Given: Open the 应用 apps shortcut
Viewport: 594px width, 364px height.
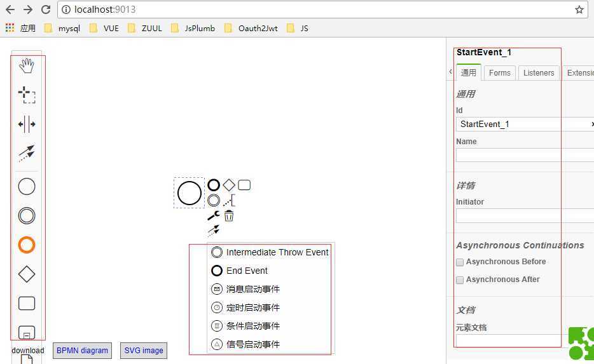Looking at the screenshot, I should click(20, 28).
